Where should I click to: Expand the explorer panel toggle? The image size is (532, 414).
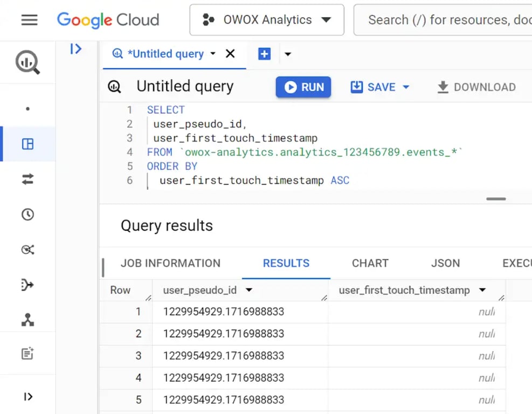pos(75,49)
